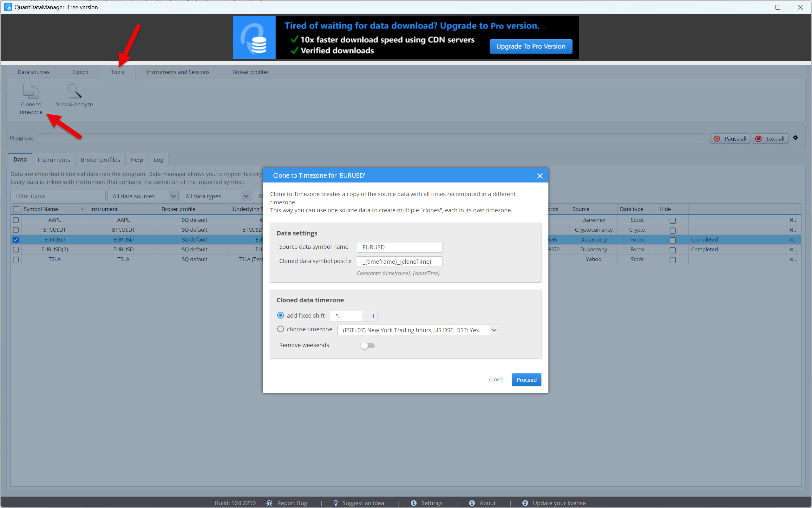
Task: Select the choose timezone radio button
Action: tap(280, 329)
